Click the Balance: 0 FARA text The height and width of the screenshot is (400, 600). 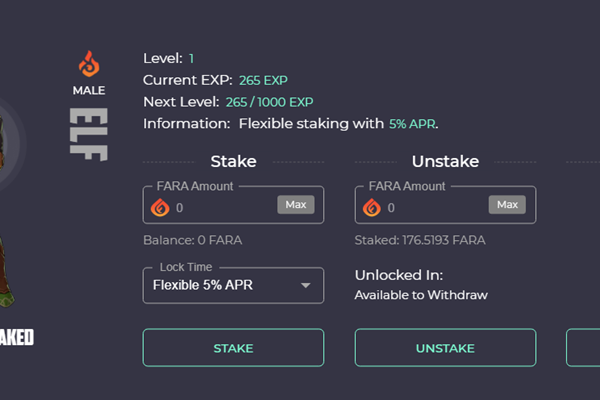[192, 240]
